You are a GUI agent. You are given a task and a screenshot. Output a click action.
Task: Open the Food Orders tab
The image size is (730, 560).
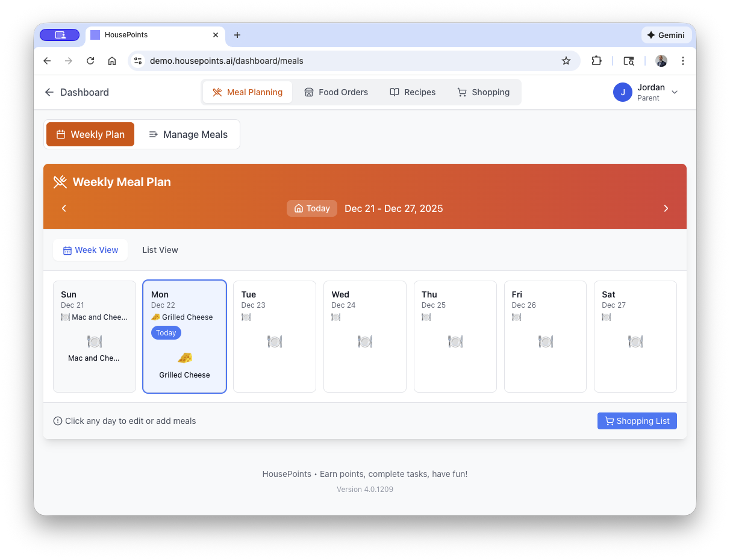(x=336, y=92)
